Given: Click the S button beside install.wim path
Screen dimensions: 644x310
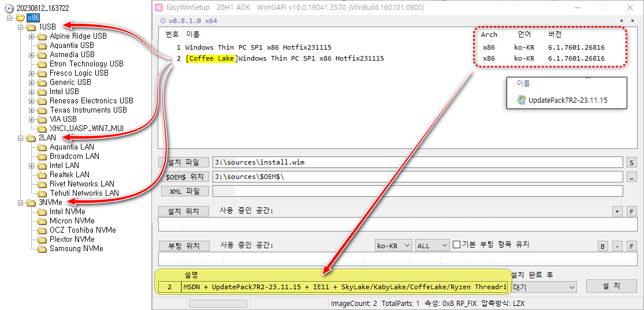Looking at the screenshot, I should [x=632, y=162].
